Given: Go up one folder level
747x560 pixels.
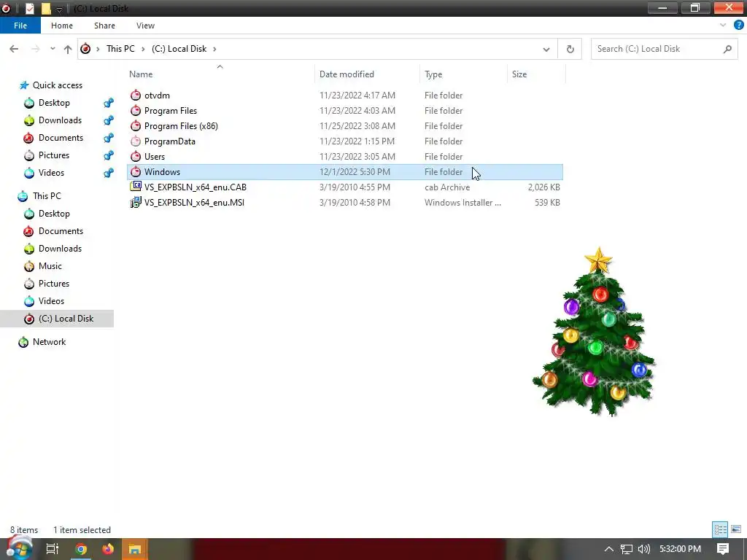Looking at the screenshot, I should click(68, 49).
